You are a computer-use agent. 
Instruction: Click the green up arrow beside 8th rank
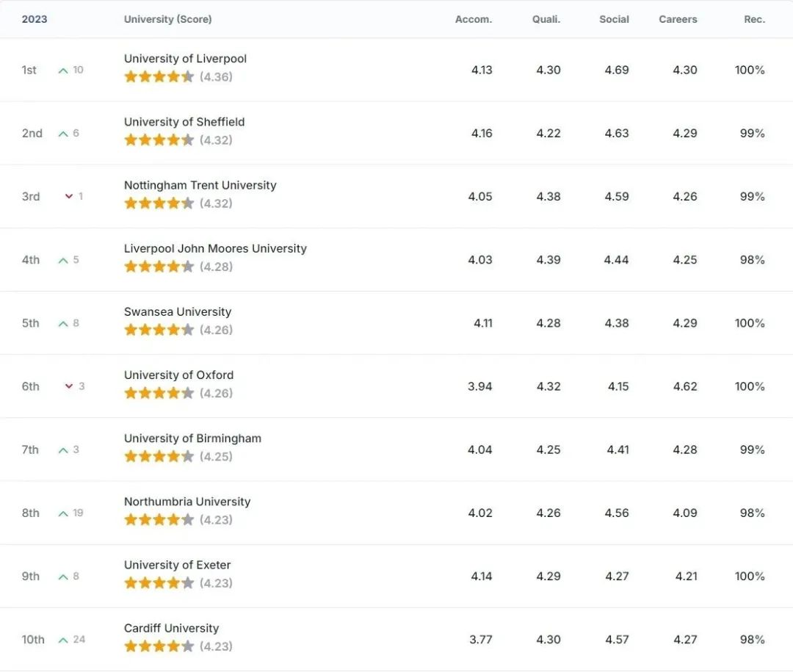tap(63, 513)
